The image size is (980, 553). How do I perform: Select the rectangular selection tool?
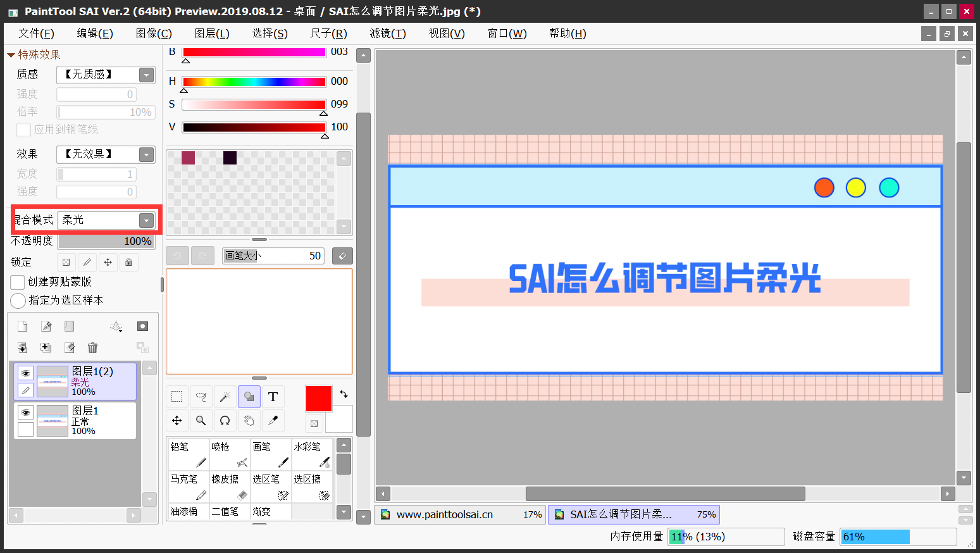click(x=177, y=397)
